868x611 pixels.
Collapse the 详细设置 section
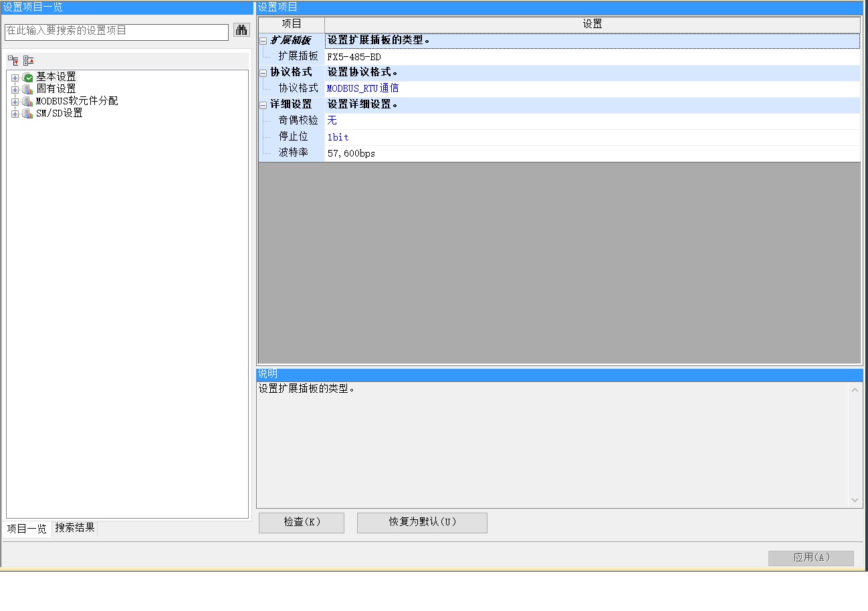[x=263, y=105]
